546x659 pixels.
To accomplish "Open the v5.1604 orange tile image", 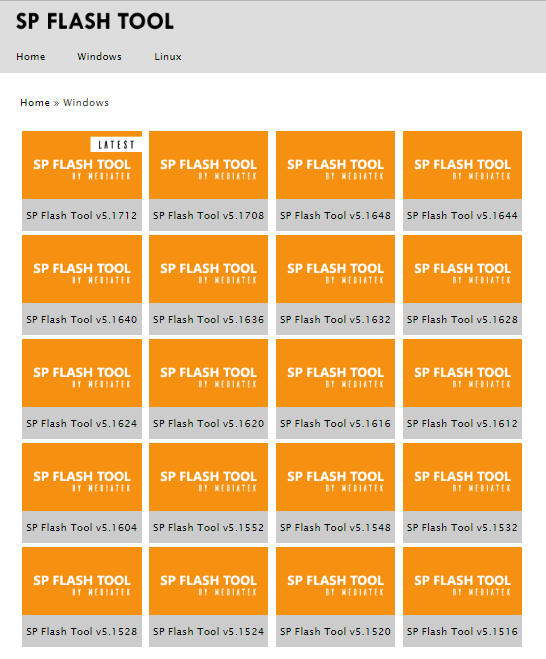I will [x=82, y=477].
